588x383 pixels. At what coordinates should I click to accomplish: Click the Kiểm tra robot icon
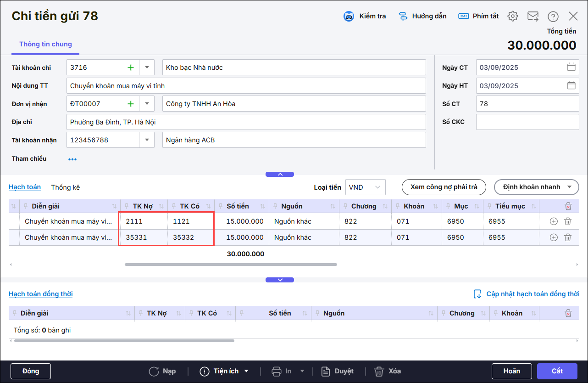(349, 17)
